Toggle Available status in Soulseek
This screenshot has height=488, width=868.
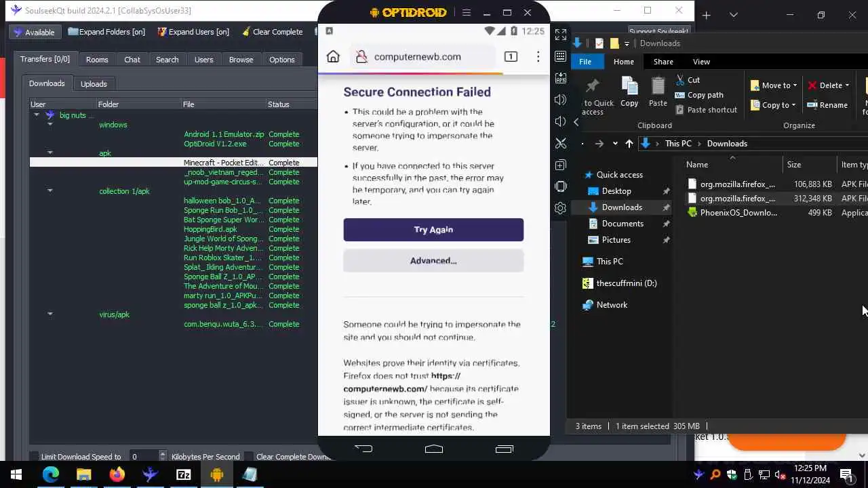35,32
